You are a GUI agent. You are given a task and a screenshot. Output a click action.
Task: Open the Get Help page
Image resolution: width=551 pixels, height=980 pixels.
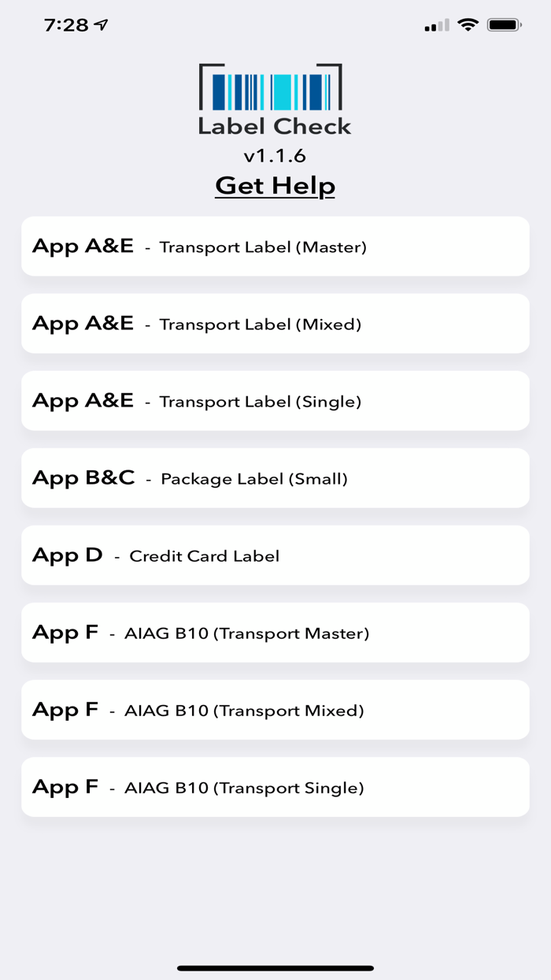point(274,185)
